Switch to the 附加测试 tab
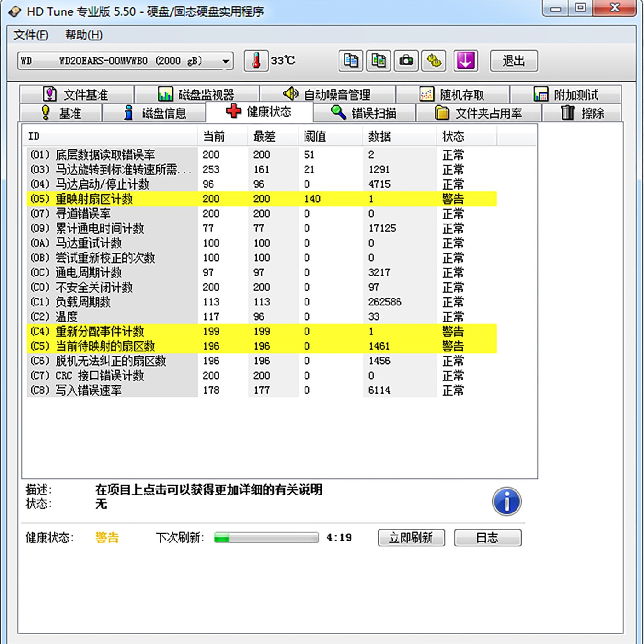The width and height of the screenshot is (644, 644). click(566, 94)
